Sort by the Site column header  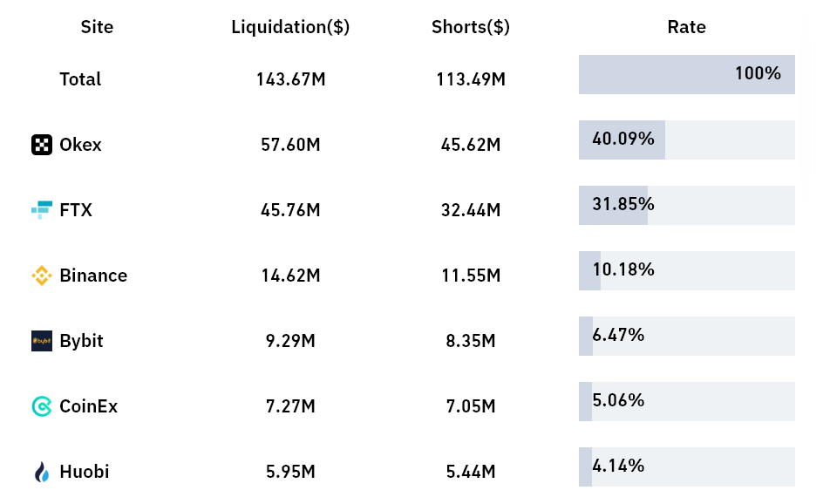coord(97,27)
